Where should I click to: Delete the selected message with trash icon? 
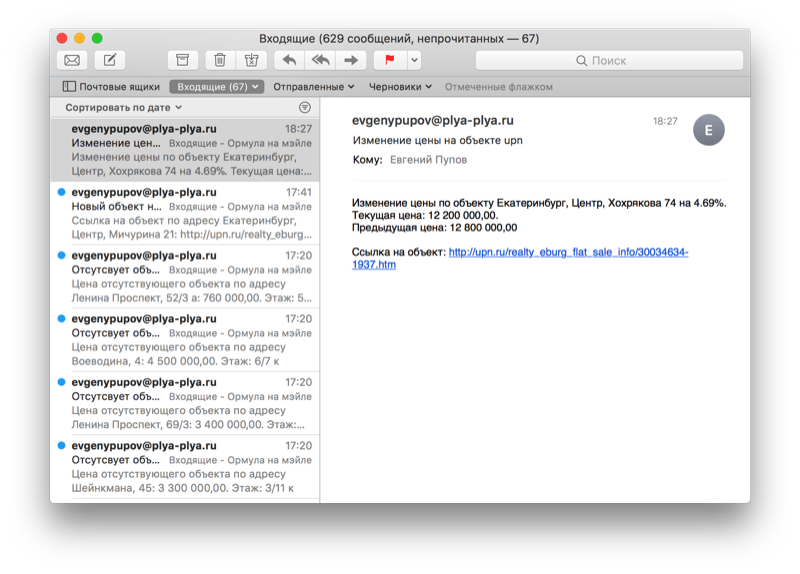(220, 61)
